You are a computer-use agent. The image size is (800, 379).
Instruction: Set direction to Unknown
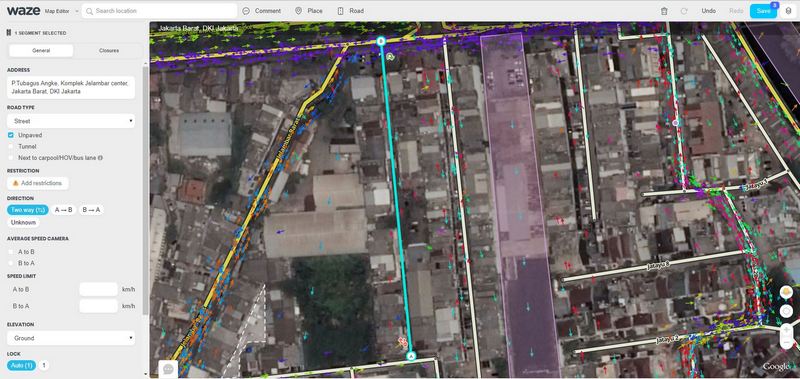23,222
